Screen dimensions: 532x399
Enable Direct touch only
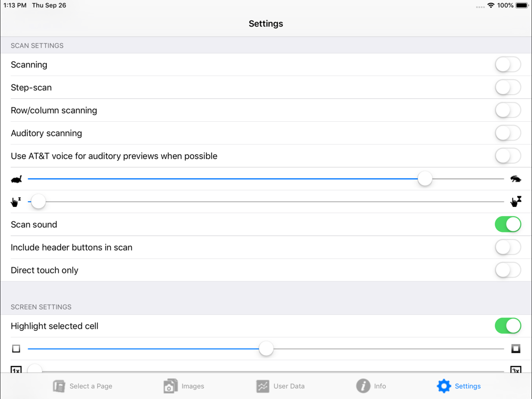508,270
